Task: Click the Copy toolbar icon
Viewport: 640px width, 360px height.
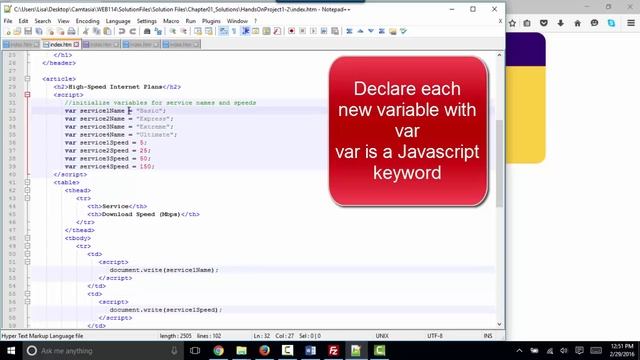Action: [x=97, y=31]
